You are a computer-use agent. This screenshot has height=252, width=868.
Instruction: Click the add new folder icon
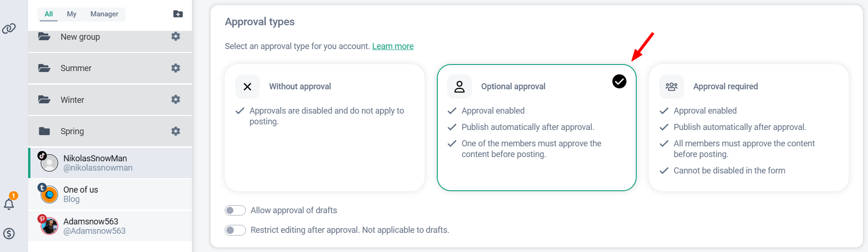click(x=178, y=14)
